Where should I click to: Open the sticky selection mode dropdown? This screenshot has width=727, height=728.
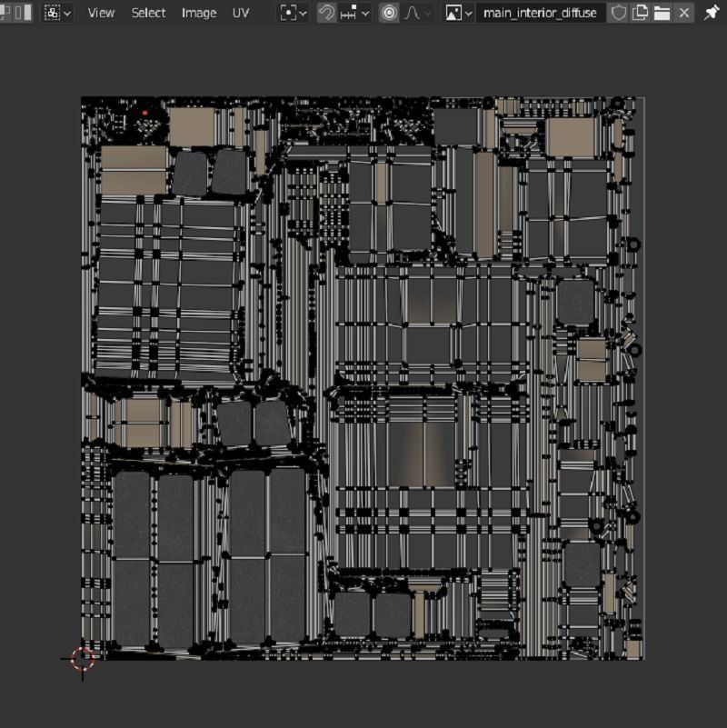point(57,13)
